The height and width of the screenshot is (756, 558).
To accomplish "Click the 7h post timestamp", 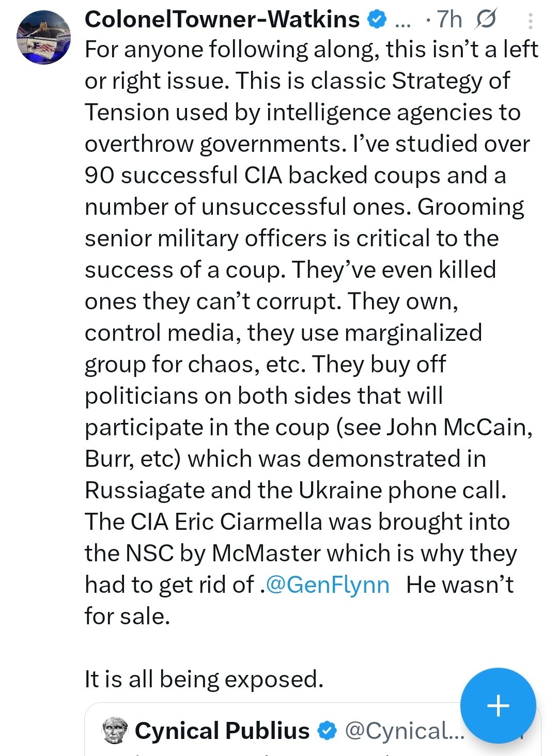I will pyautogui.click(x=450, y=20).
